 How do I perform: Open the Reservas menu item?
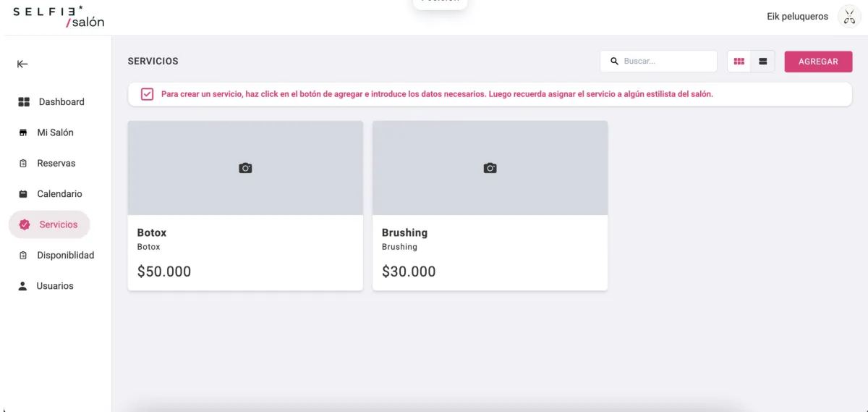pos(56,164)
